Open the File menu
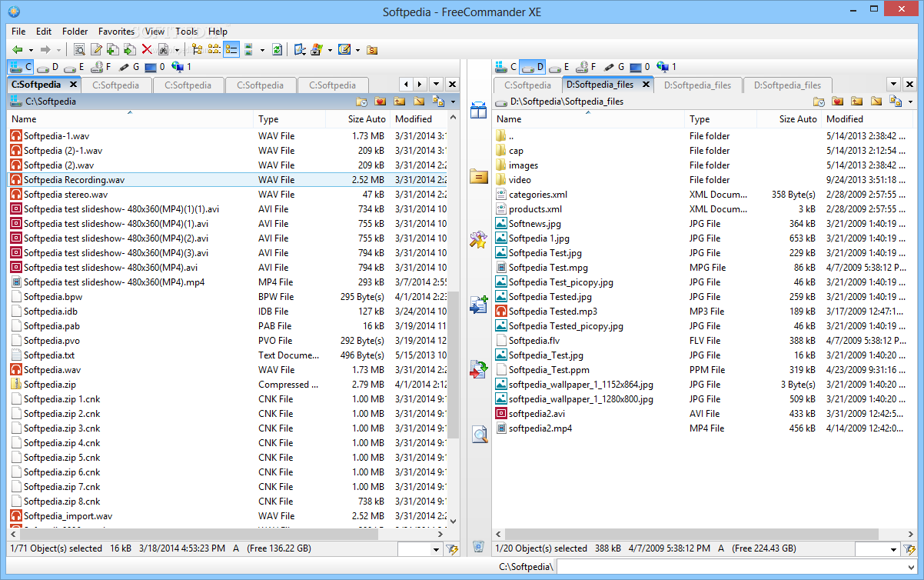Screen dimensions: 924x580 pos(18,32)
